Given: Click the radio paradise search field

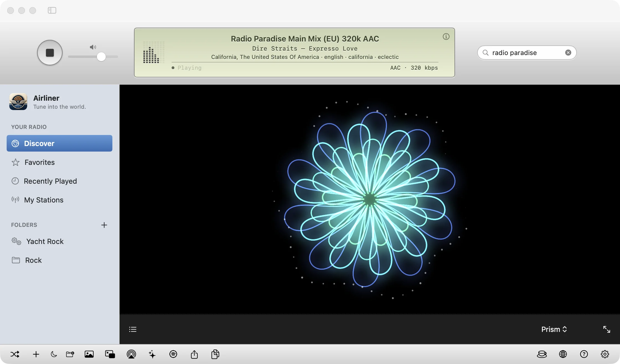Looking at the screenshot, I should [527, 53].
